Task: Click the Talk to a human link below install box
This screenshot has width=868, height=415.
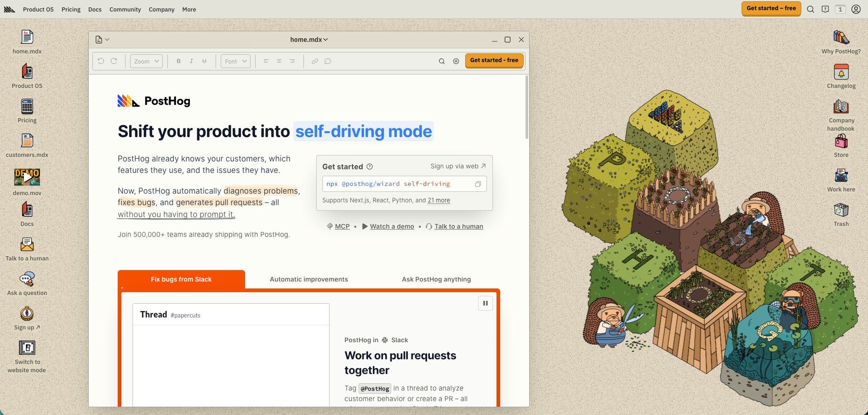Action: click(x=454, y=226)
